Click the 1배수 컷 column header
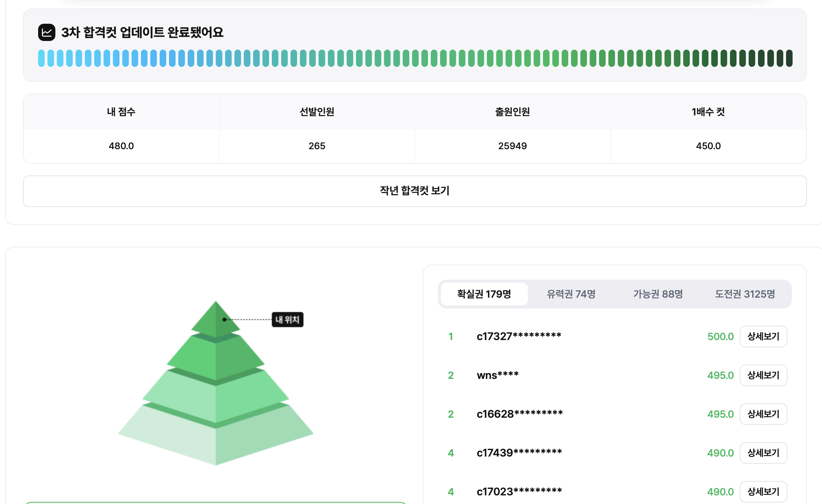Image resolution: width=822 pixels, height=504 pixels. (708, 112)
